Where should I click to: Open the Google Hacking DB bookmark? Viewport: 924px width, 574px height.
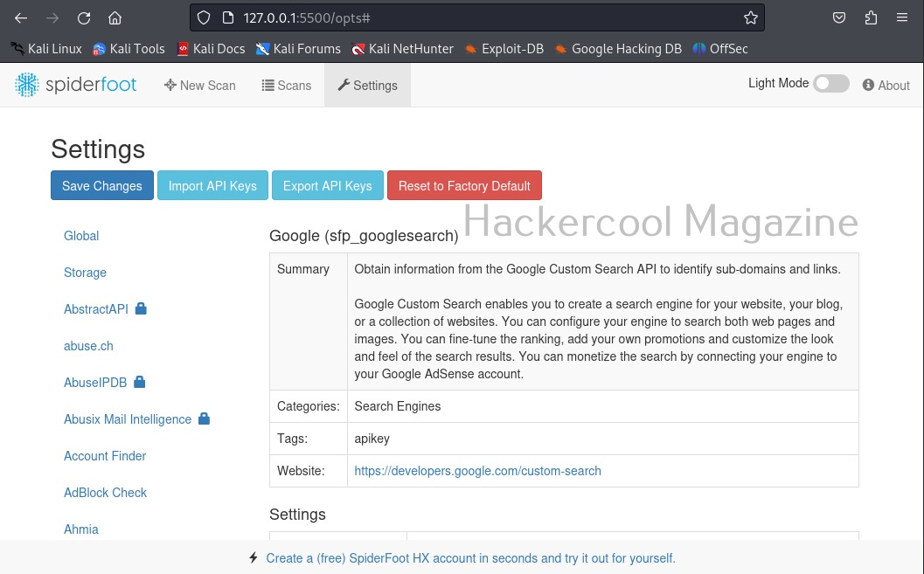(x=618, y=49)
